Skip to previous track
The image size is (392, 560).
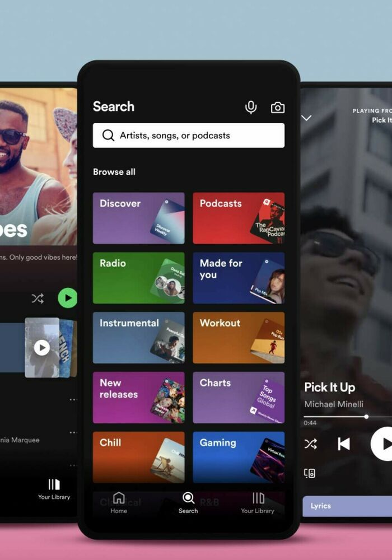(343, 444)
